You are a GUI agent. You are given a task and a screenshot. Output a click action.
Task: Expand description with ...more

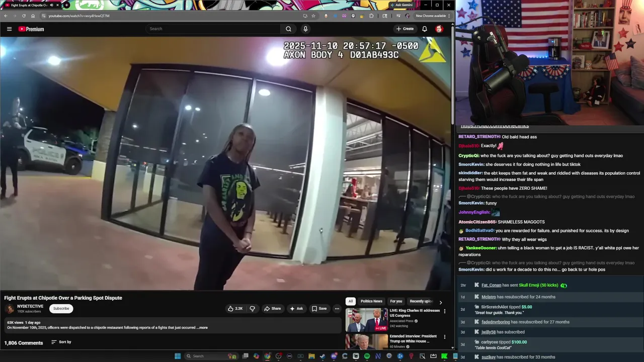(x=202, y=328)
